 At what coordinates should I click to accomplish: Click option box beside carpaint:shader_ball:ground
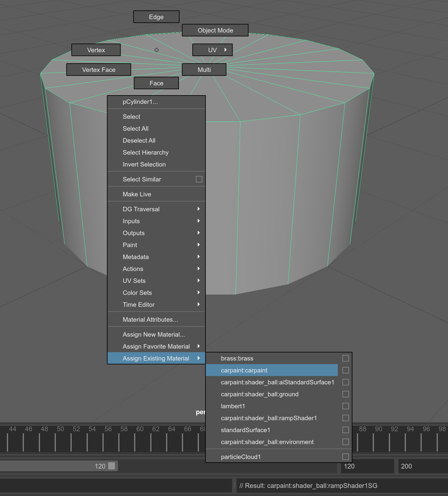pyautogui.click(x=346, y=394)
